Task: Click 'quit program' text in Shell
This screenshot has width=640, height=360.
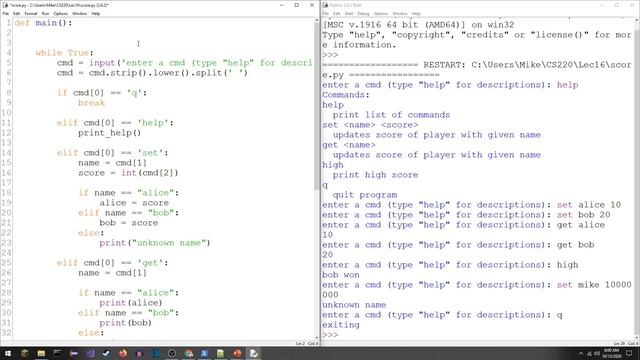Action: click(x=364, y=195)
